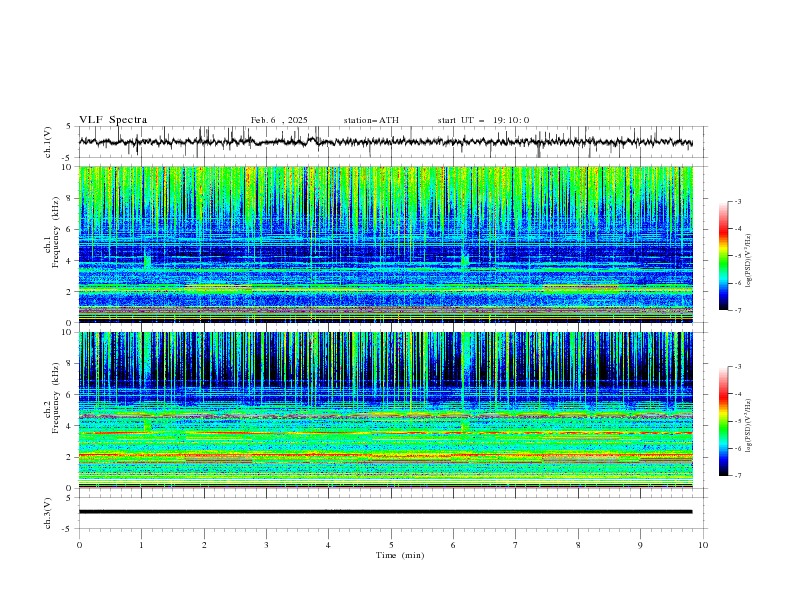Click the "8" kHz tick on ch.1 frequency axis
Screen dimensions: 792x612
[70, 198]
